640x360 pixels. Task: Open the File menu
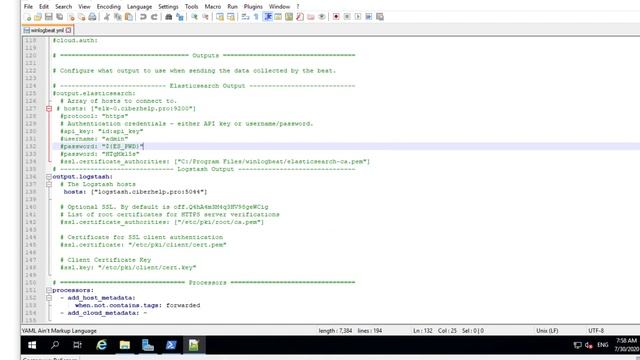(x=28, y=7)
